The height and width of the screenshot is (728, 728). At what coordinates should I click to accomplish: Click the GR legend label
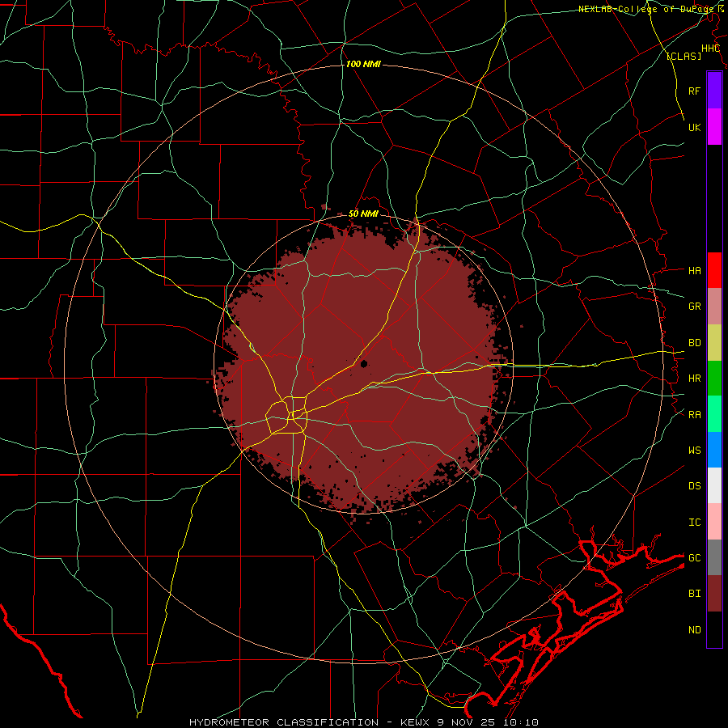694,307
